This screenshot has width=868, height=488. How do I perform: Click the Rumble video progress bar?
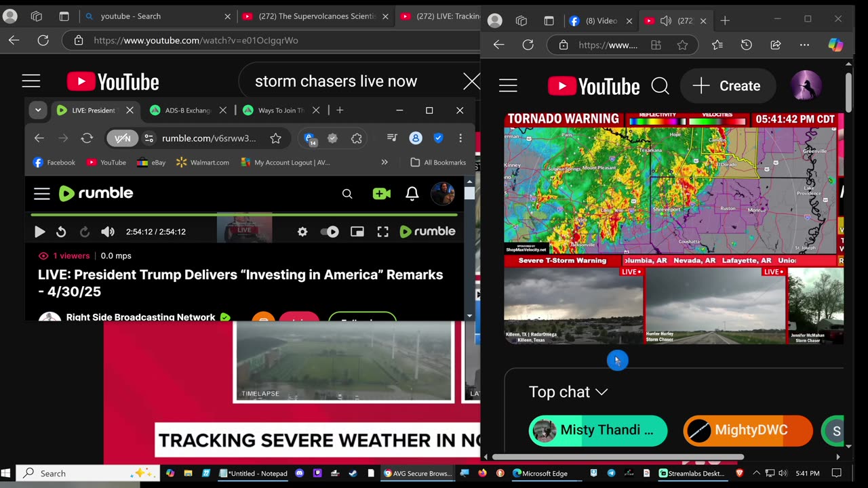tap(244, 215)
